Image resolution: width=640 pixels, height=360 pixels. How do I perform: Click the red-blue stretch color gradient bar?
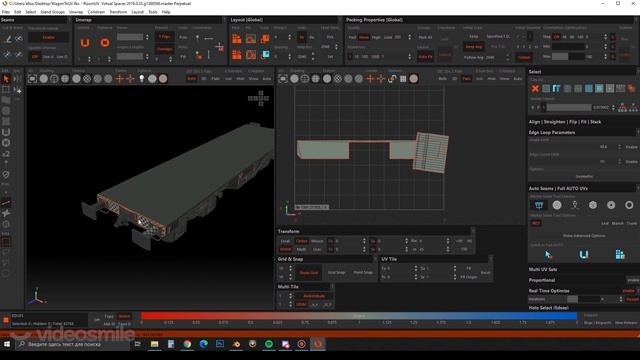[x=359, y=316]
